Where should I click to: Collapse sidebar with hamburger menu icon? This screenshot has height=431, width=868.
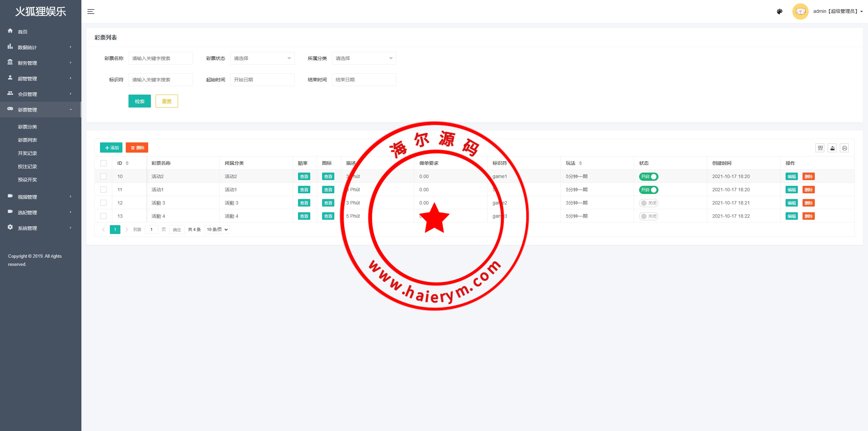click(91, 12)
